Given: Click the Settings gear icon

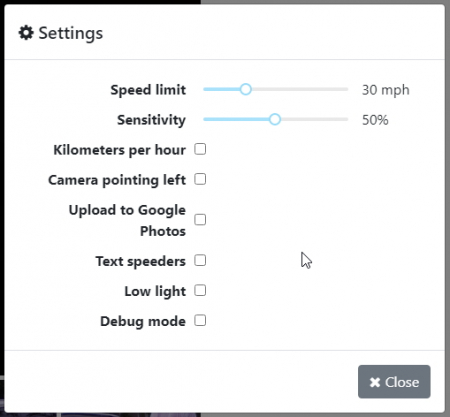Looking at the screenshot, I should pyautogui.click(x=26, y=33).
